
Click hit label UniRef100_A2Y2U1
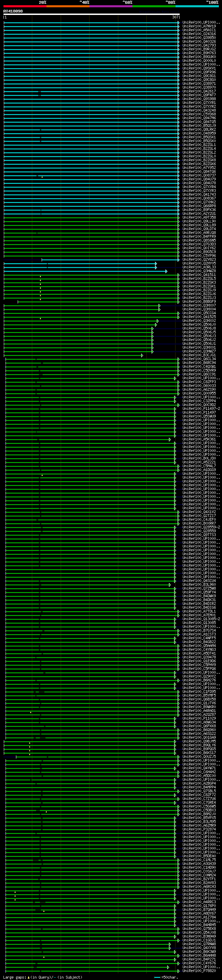[x=199, y=214]
